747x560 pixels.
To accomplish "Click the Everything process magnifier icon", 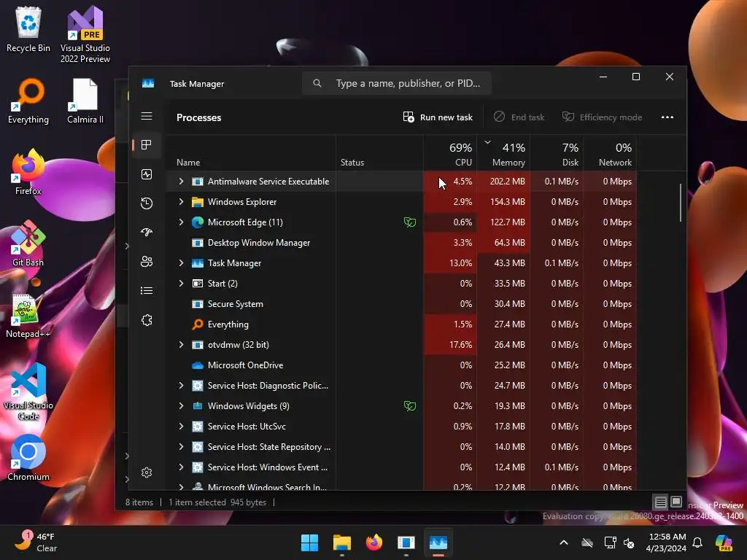I will click(x=197, y=324).
